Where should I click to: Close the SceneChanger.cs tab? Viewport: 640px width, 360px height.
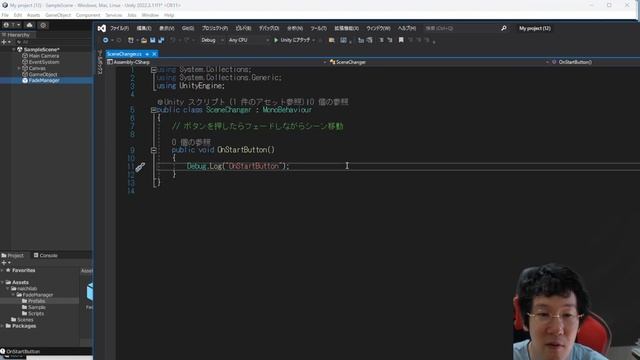point(154,54)
